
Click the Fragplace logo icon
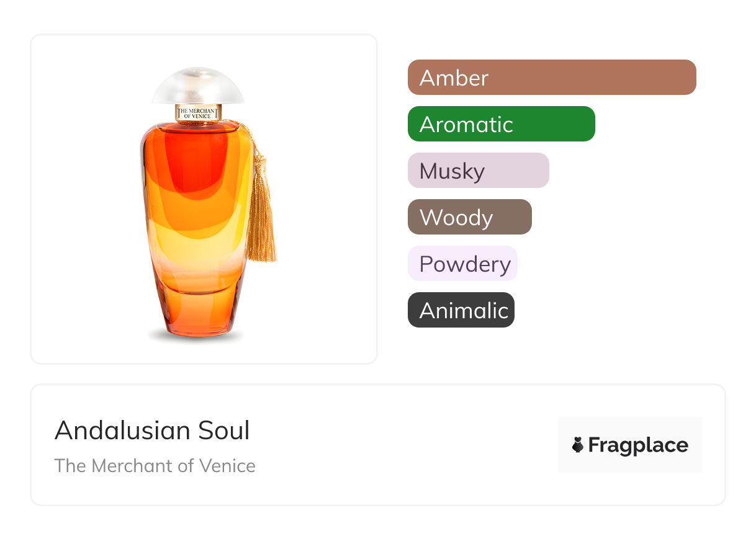(x=578, y=445)
